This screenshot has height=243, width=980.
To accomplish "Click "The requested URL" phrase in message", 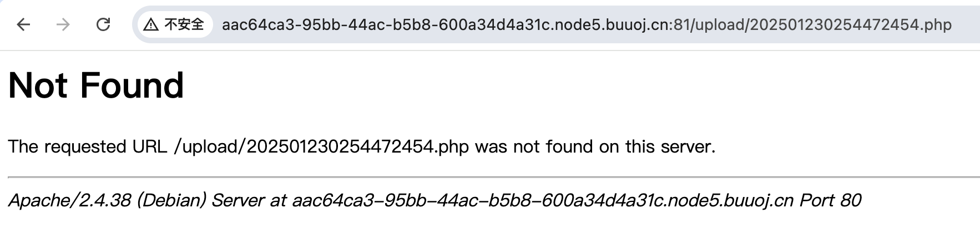I will pos(87,146).
